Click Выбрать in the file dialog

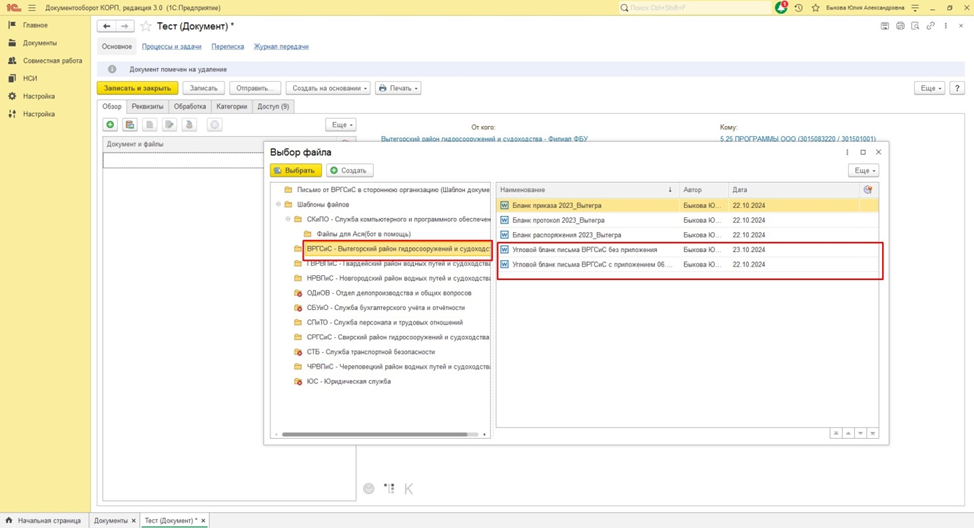(x=296, y=170)
